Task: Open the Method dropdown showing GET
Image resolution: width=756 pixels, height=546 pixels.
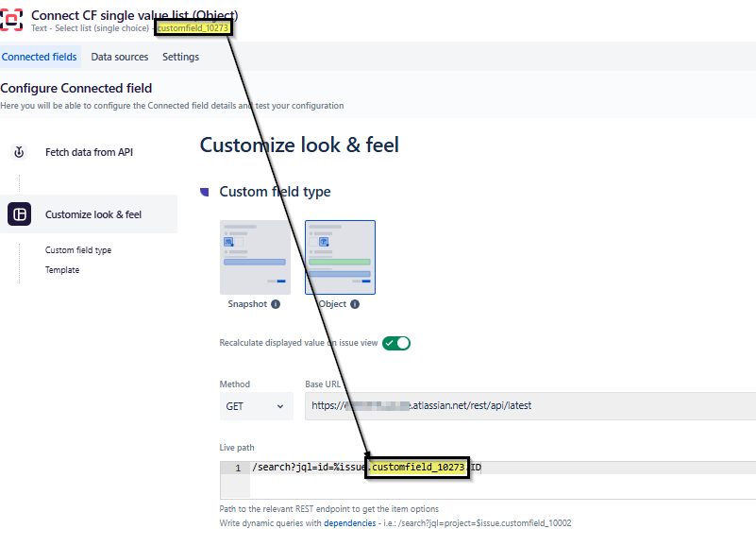Action: tap(256, 406)
